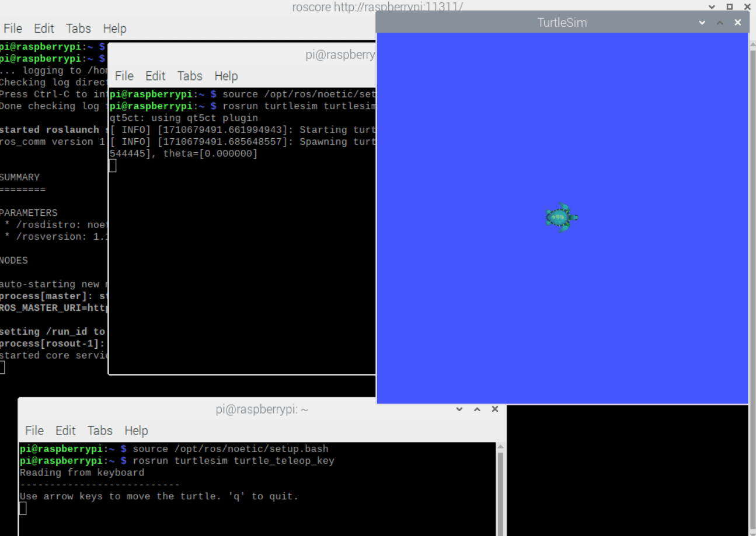Open Edit menu in roscore terminal

click(44, 29)
